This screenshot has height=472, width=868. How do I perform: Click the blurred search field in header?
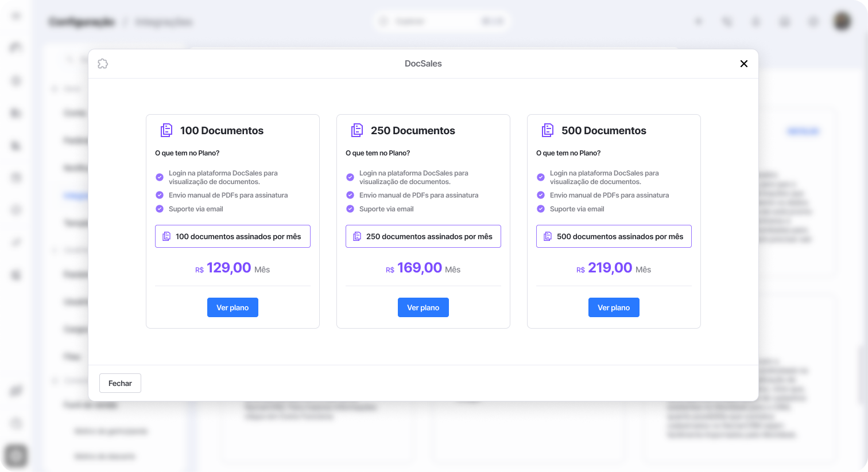pos(441,21)
